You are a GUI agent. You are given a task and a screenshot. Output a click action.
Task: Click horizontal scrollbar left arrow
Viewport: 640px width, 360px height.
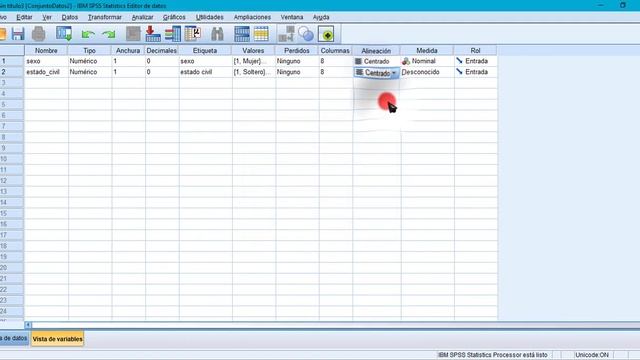point(28,325)
